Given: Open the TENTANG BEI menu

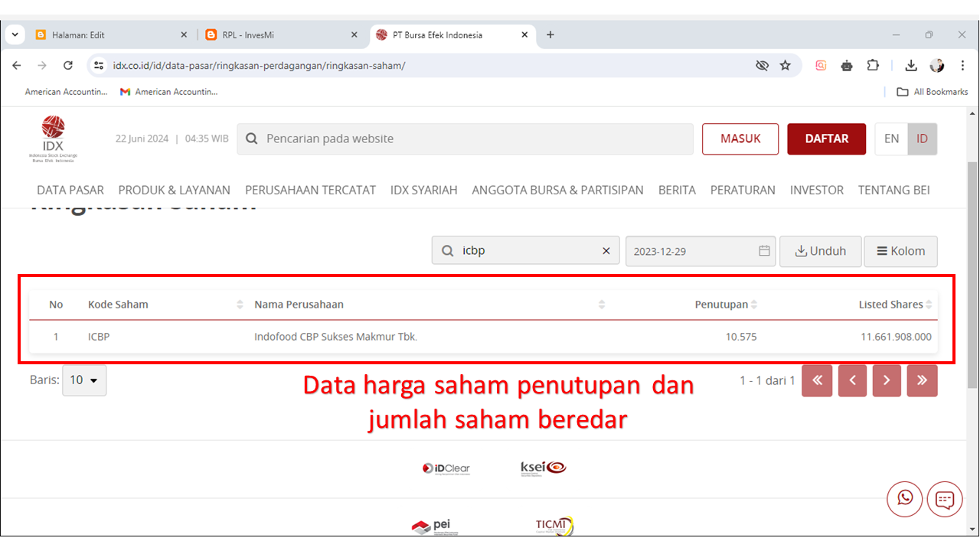Looking at the screenshot, I should tap(894, 190).
